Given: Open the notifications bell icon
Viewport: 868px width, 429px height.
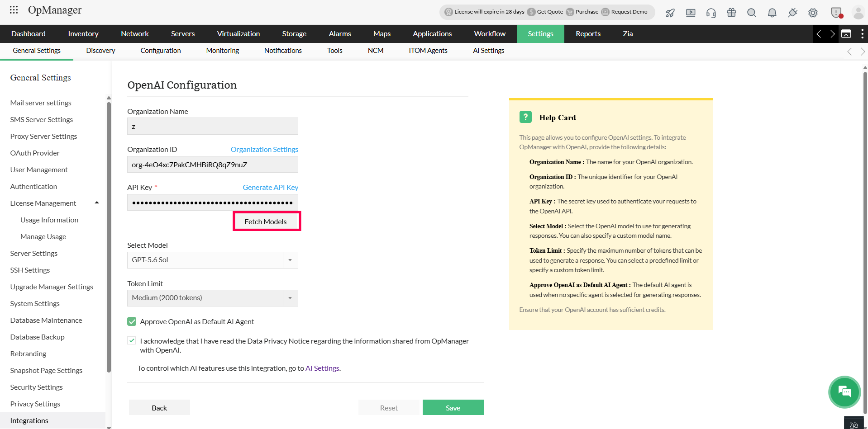Looking at the screenshot, I should coord(772,13).
